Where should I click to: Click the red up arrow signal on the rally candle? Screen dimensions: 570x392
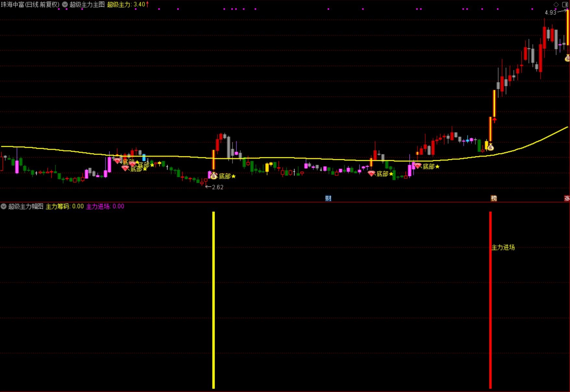pyautogui.click(x=494, y=120)
